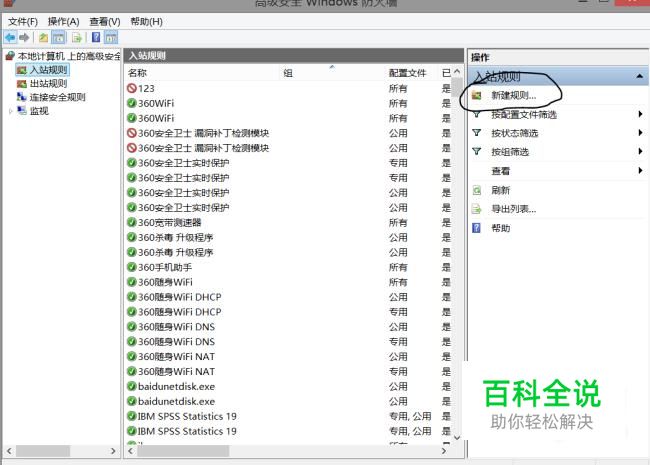This screenshot has width=650, height=465.
Task: Click the green check icon for 360宽带测速器
Action: [x=132, y=223]
